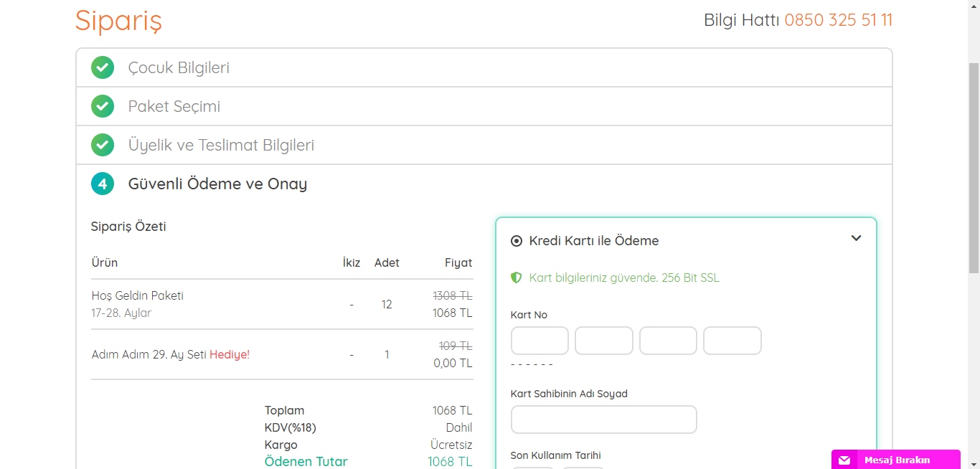Select Kredi Kartı ile Ödeme radio button
This screenshot has height=469, width=980.
(517, 241)
